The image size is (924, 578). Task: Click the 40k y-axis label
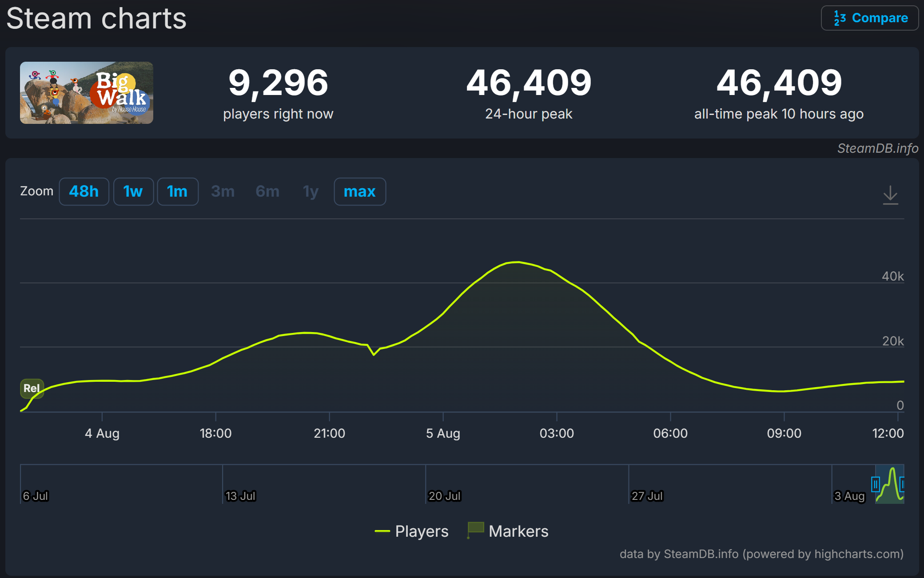click(x=893, y=277)
